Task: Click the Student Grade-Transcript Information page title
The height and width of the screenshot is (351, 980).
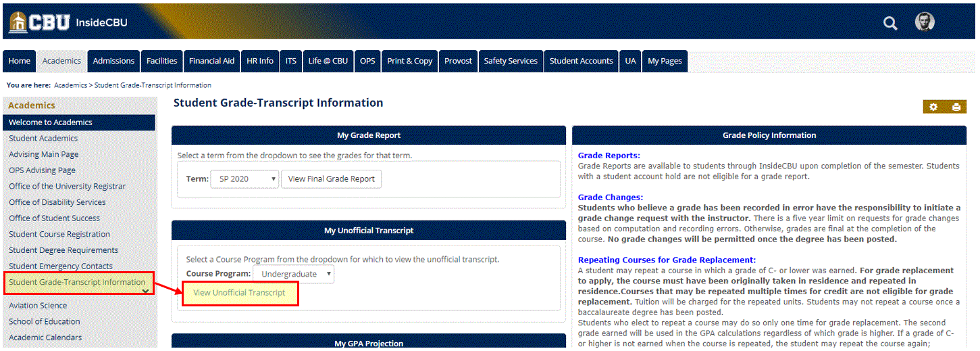Action: tap(278, 103)
